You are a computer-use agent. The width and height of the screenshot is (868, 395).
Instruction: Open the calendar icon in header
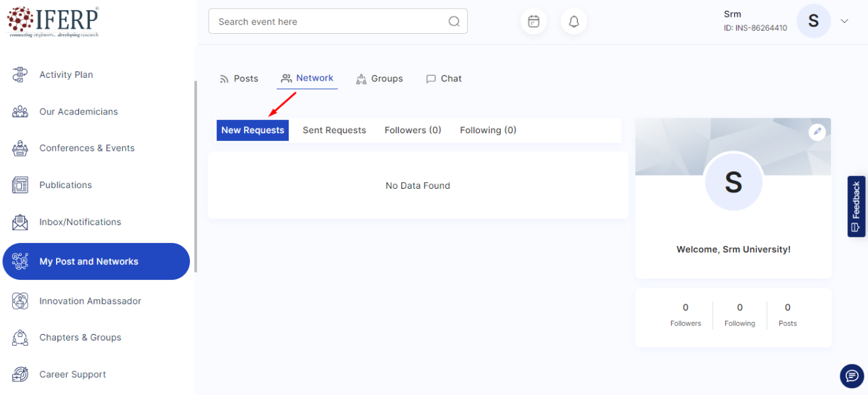coord(533,22)
